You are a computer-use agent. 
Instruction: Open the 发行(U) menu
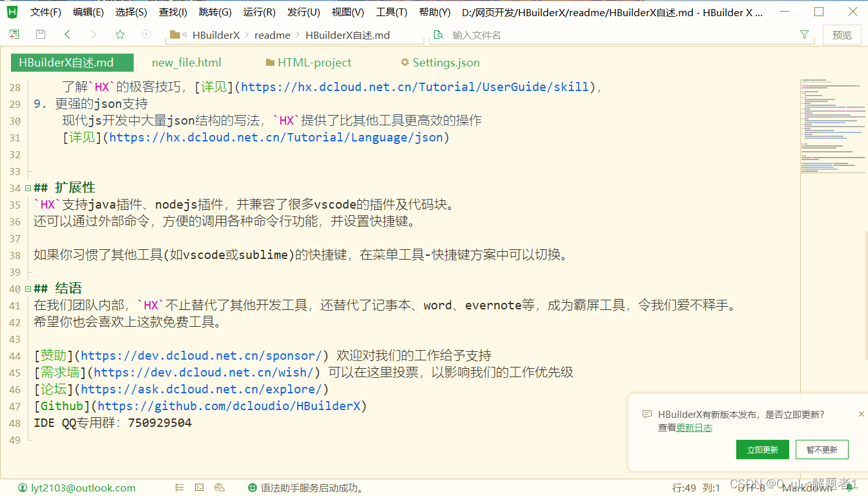[x=304, y=12]
